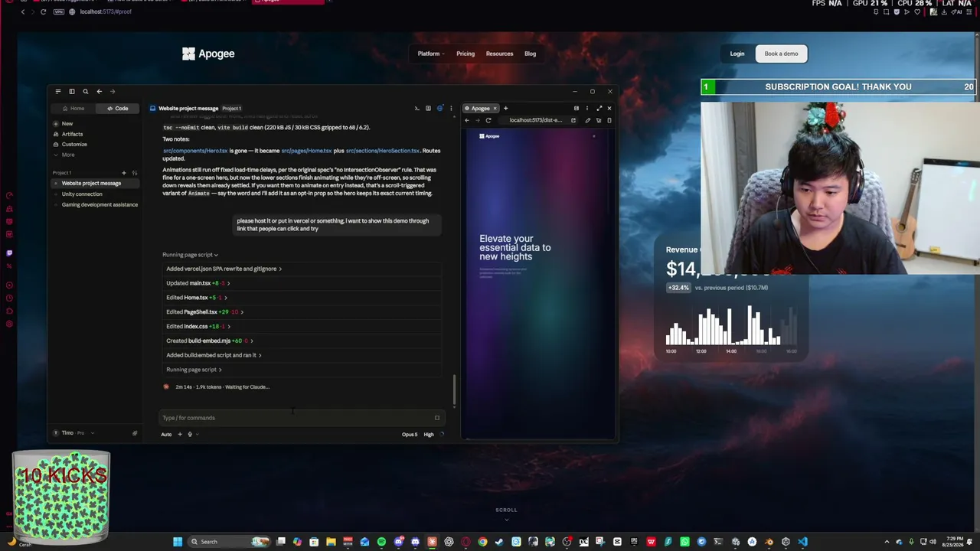This screenshot has height=551, width=980.
Task: Switch to the Code tab in sidebar
Action: 118,109
